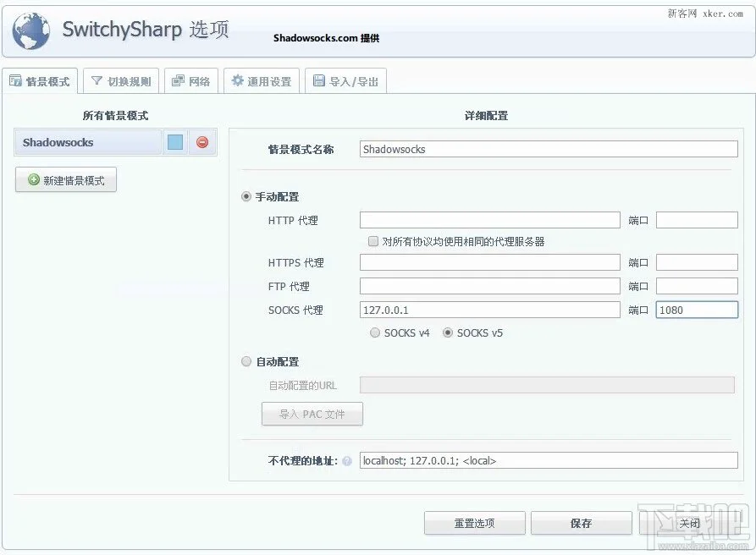Screen dimensions: 756x555
Task: Click the SOCKS port field showing 1080
Action: 698,310
